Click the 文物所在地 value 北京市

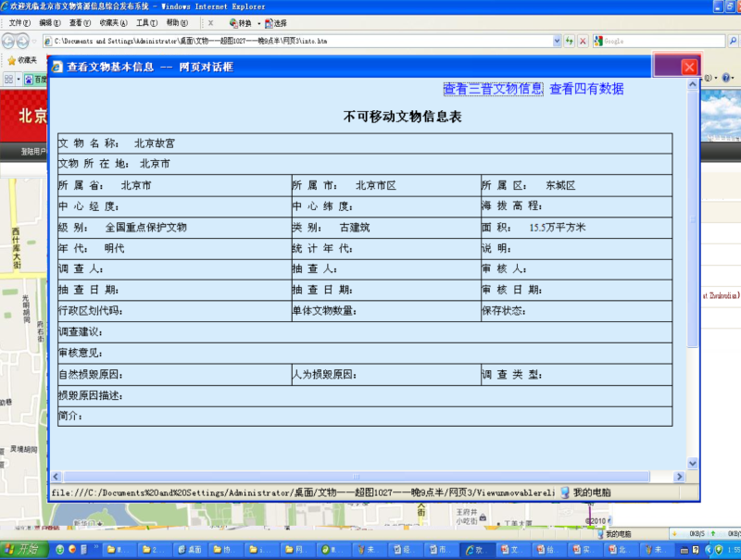point(155,164)
